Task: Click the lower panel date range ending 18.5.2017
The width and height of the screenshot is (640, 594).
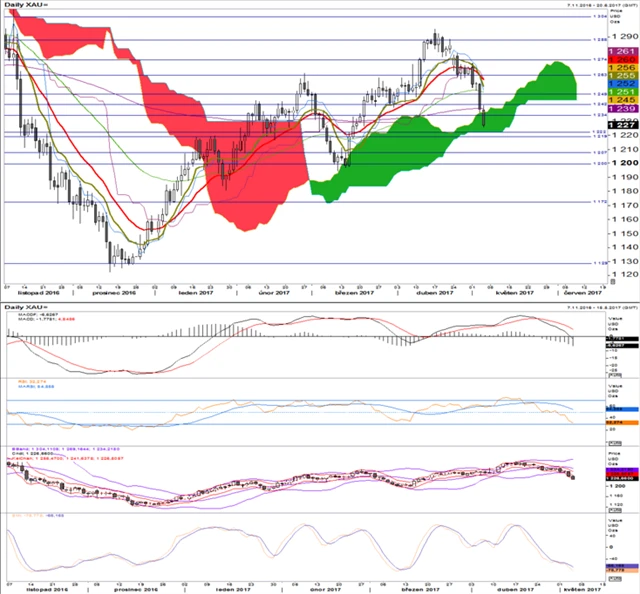Action: (x=602, y=307)
